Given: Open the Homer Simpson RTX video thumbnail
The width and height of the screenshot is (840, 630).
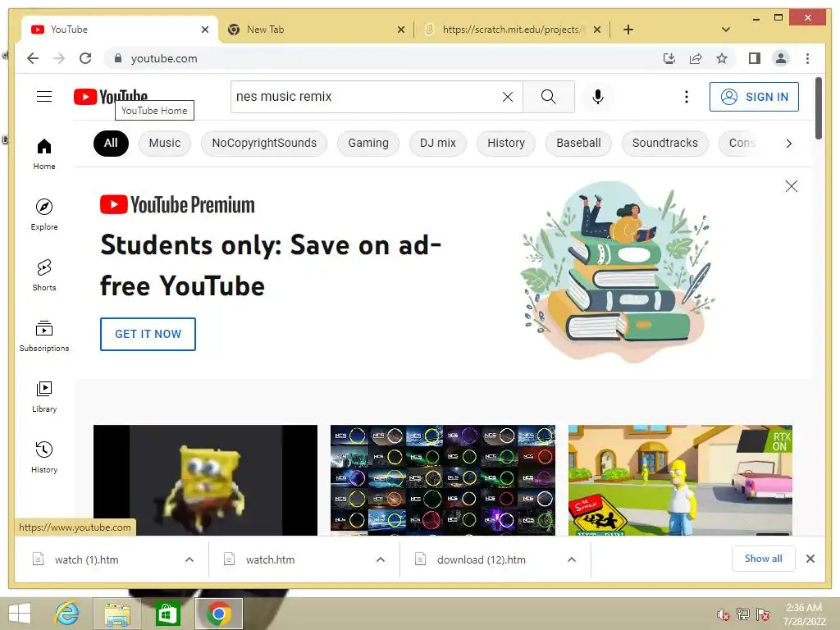Looking at the screenshot, I should [x=680, y=480].
